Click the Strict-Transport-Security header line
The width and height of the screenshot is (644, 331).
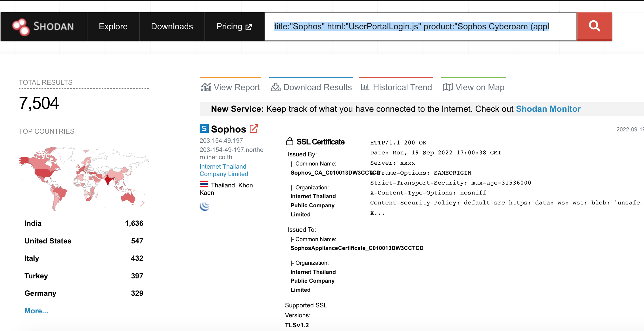point(450,183)
